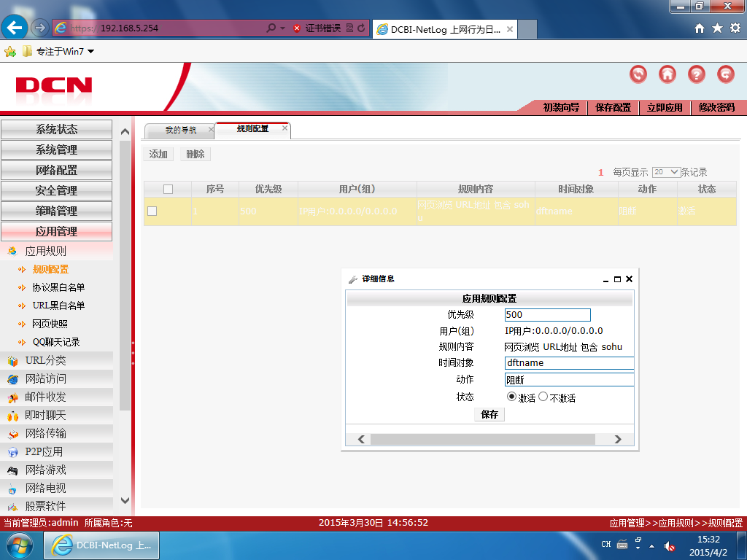
Task: Open the 网络配置 menu section
Action: click(x=57, y=171)
